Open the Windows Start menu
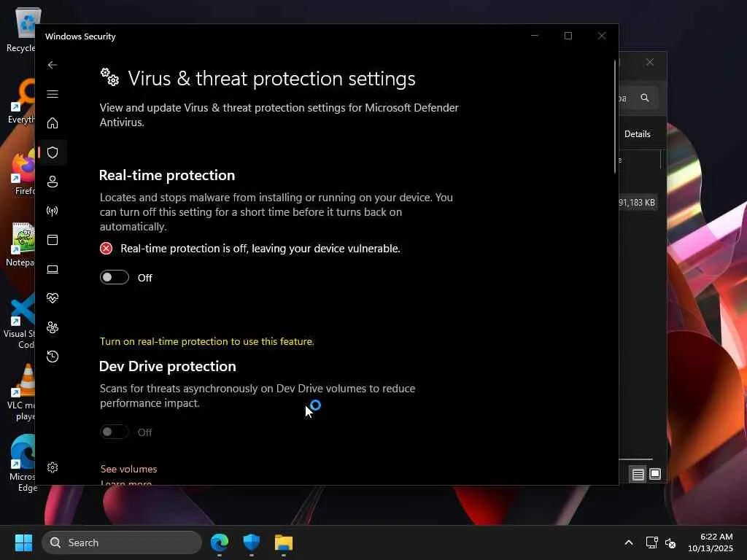The width and height of the screenshot is (747, 560). click(x=23, y=542)
